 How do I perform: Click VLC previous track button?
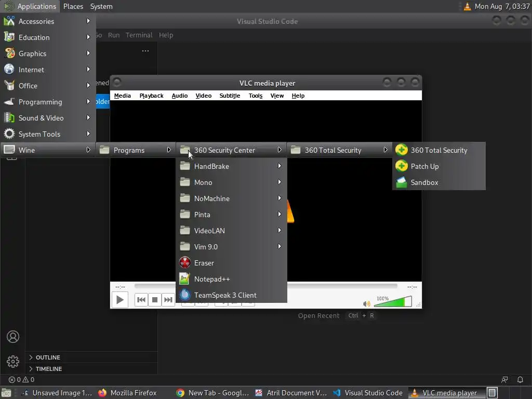(141, 300)
